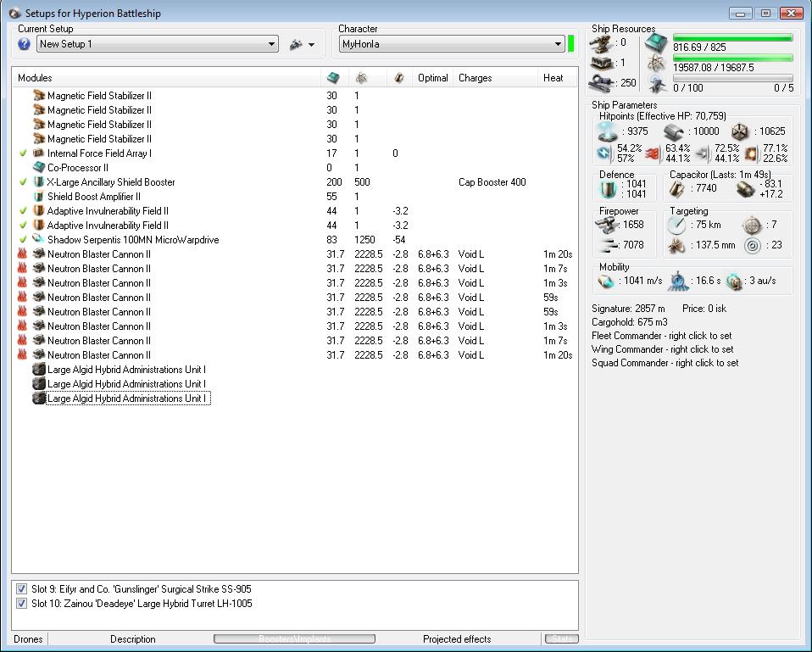Image resolution: width=812 pixels, height=652 pixels.
Task: Click the hull hitpoints icon showing 10625
Action: [x=740, y=132]
